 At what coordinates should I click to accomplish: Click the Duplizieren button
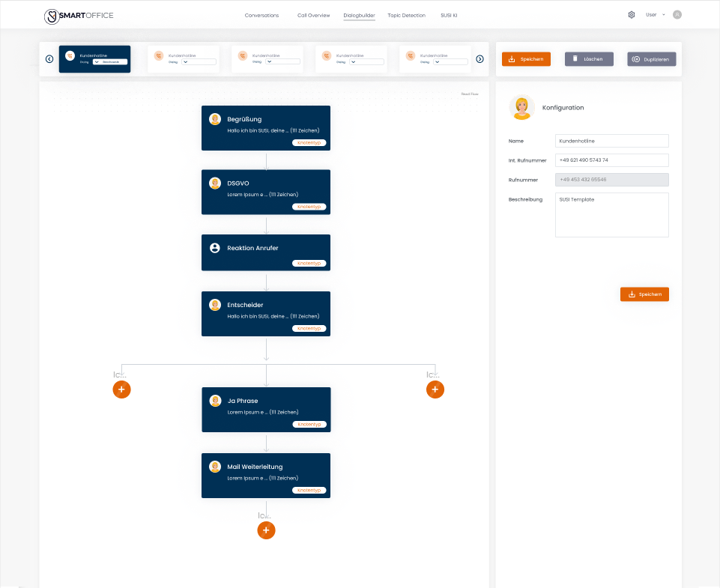(x=652, y=59)
